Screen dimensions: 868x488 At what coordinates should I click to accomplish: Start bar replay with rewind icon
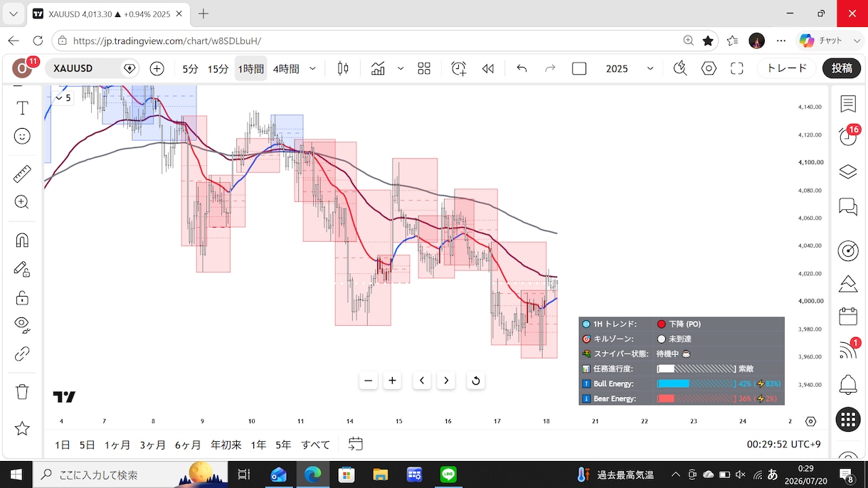click(488, 68)
